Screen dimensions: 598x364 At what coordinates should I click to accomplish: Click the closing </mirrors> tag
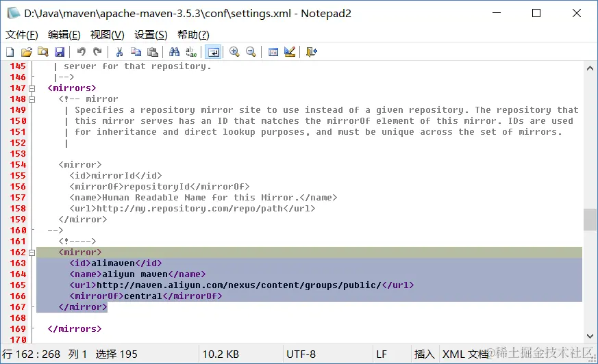pos(75,329)
